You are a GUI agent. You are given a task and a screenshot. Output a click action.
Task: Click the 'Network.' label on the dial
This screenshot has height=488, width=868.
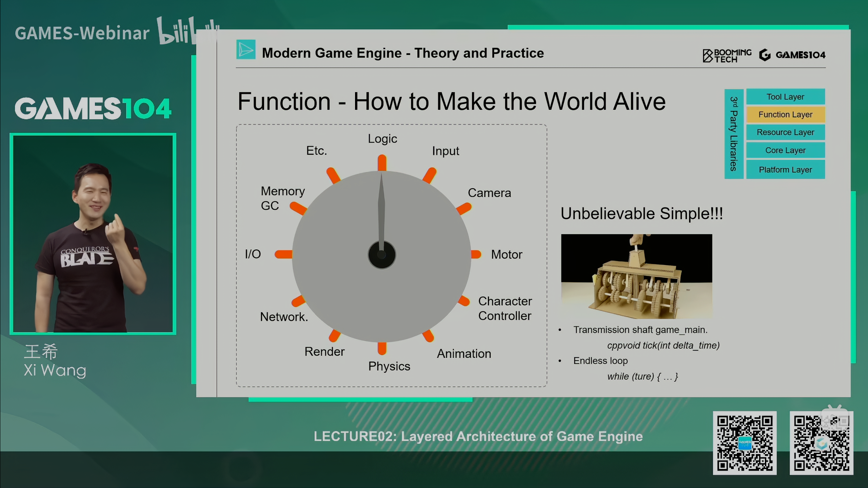click(284, 317)
